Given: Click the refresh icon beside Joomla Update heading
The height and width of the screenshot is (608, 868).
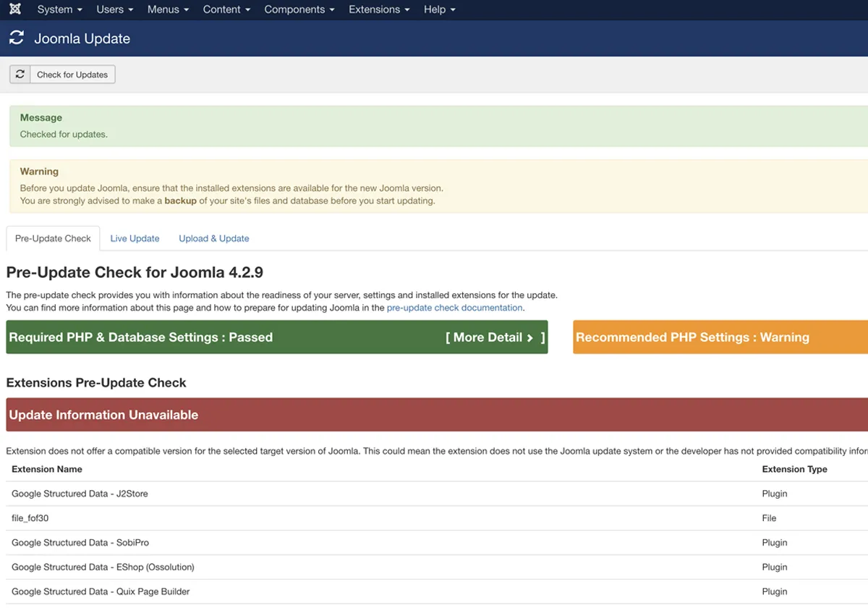Looking at the screenshot, I should click(x=16, y=38).
